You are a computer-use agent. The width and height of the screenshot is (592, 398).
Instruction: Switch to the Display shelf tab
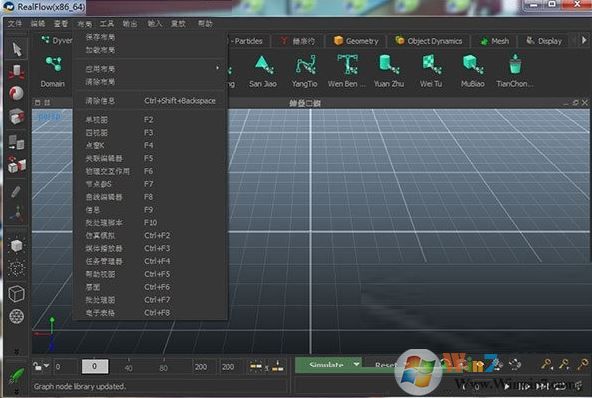click(544, 41)
